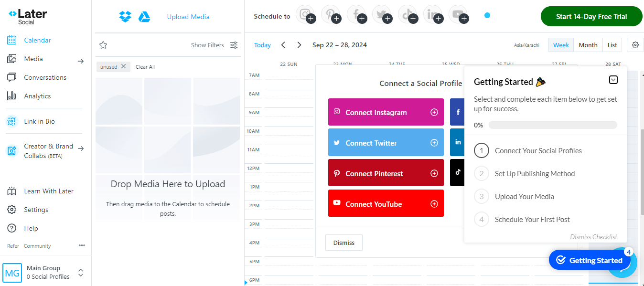Open calendar settings gear icon
The image size is (644, 286).
(x=635, y=45)
